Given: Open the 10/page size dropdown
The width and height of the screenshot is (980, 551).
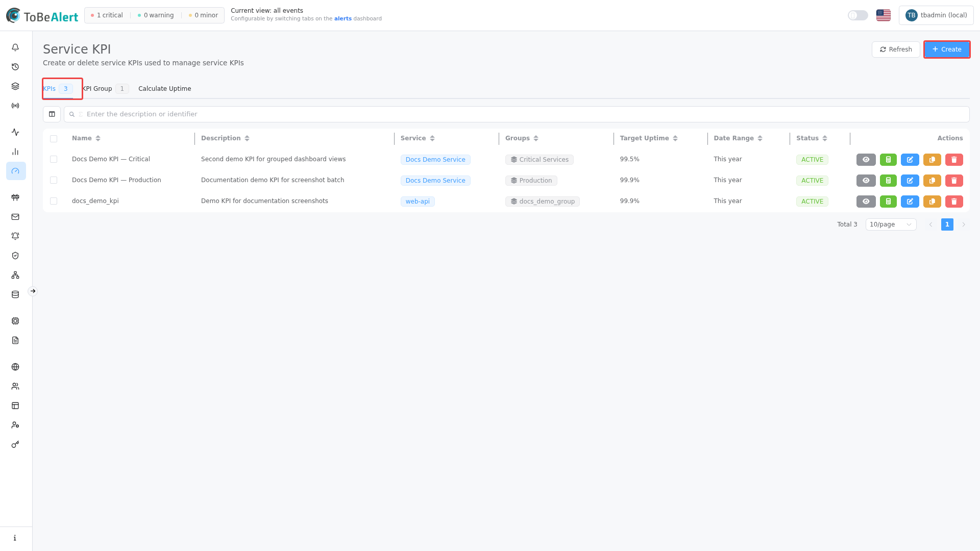Looking at the screenshot, I should 891,224.
